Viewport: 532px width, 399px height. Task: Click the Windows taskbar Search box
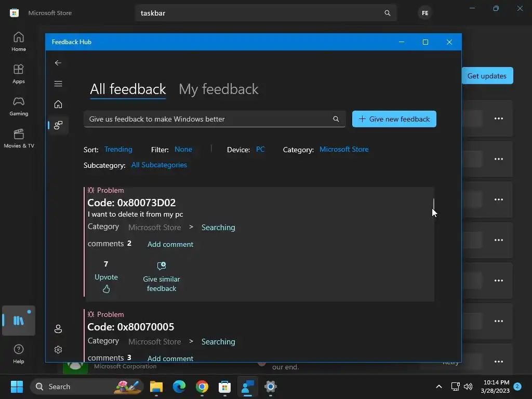pyautogui.click(x=87, y=387)
